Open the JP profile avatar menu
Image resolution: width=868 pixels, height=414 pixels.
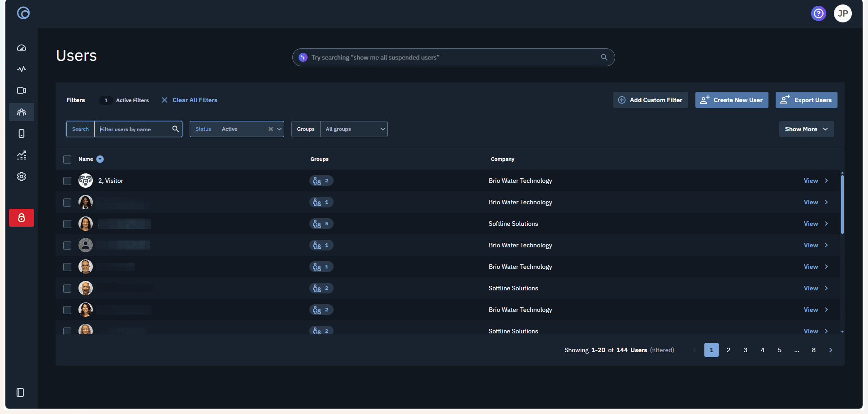coord(843,13)
